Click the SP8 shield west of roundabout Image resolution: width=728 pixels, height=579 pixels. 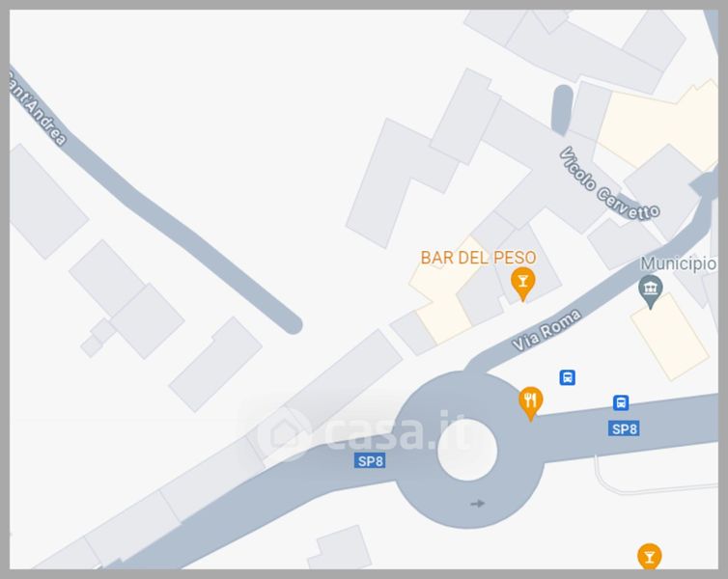[370, 460]
